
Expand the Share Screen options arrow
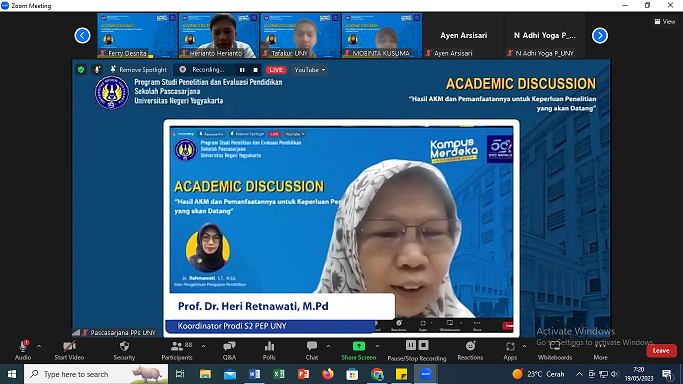[377, 347]
